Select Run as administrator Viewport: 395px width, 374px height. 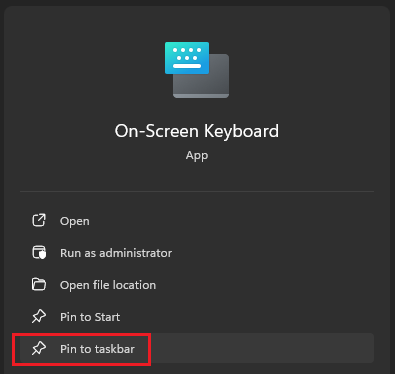197,253
